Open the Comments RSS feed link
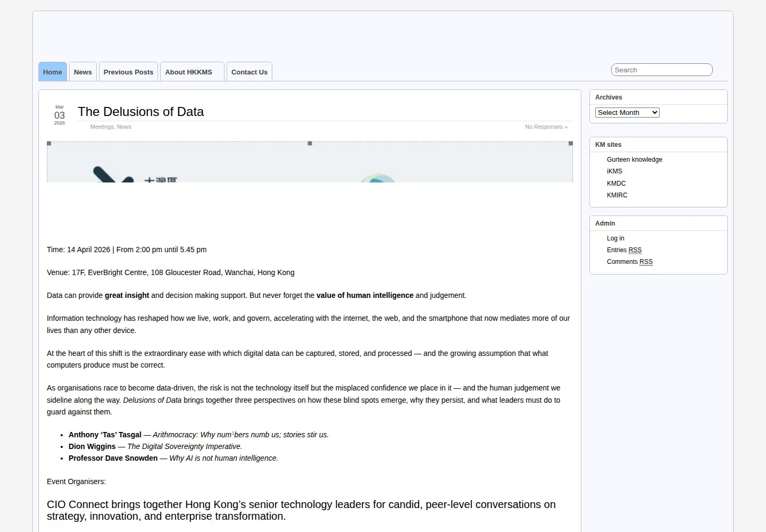 630,262
